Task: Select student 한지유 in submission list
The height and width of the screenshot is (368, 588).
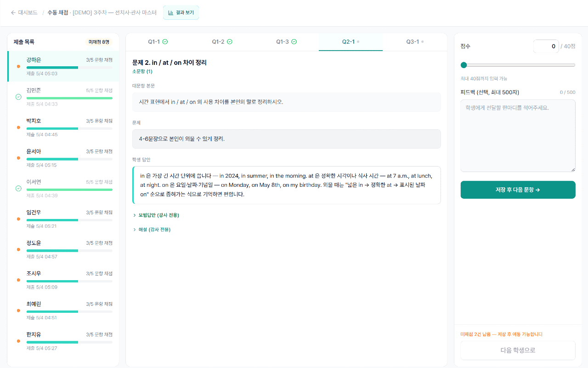Action: [63, 341]
